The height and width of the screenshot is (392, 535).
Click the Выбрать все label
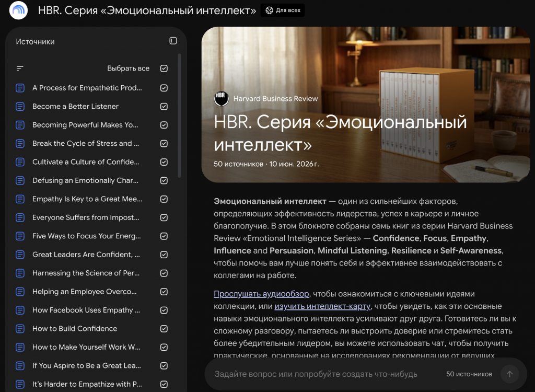coord(129,68)
